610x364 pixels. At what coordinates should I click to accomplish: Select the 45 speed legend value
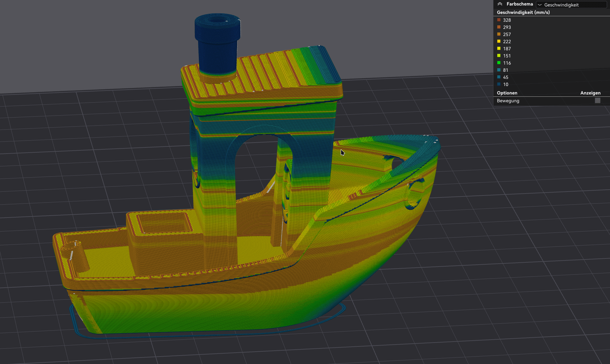pyautogui.click(x=506, y=77)
